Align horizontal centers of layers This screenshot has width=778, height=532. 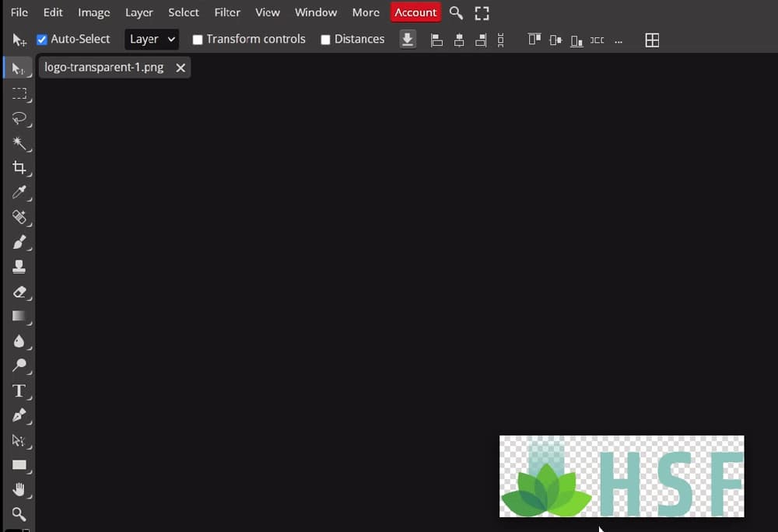459,40
